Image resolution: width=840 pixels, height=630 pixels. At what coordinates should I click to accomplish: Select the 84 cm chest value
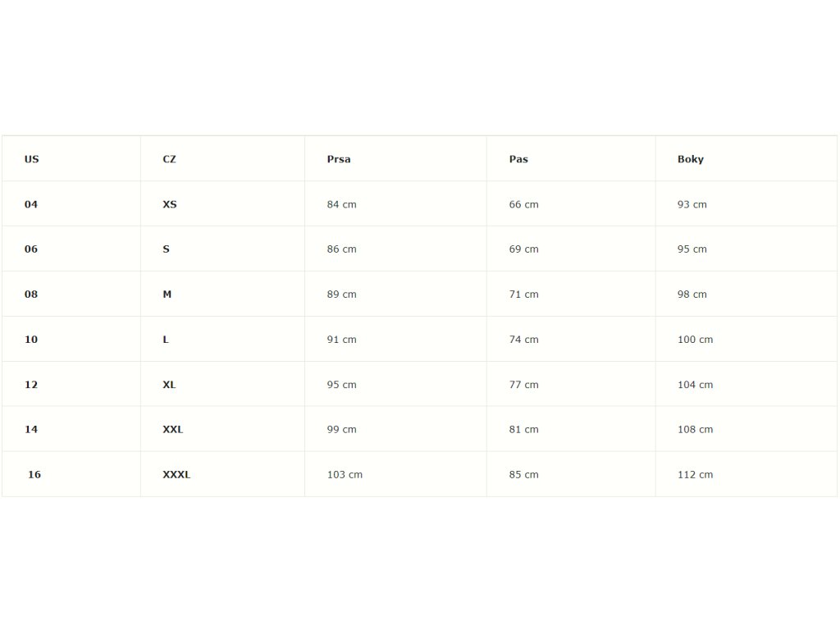point(341,204)
